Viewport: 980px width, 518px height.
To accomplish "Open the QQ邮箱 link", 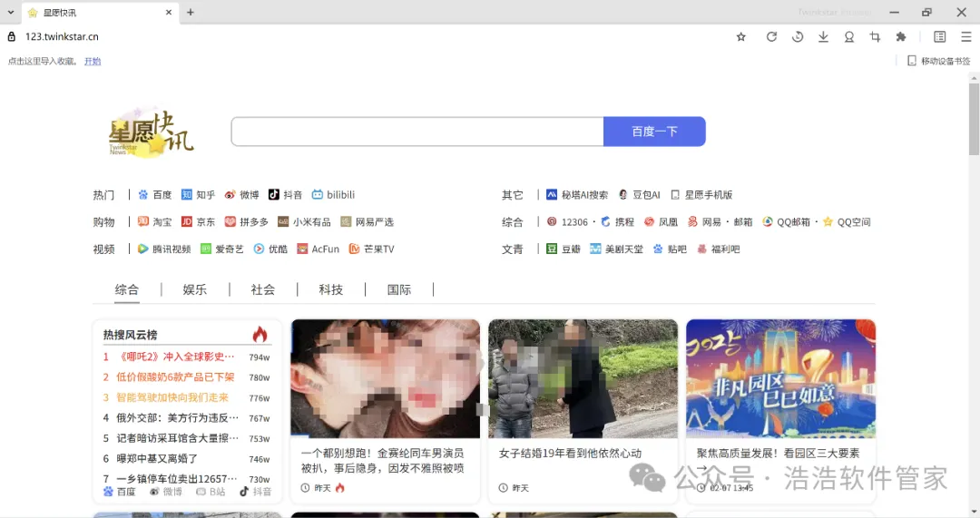I will [786, 222].
